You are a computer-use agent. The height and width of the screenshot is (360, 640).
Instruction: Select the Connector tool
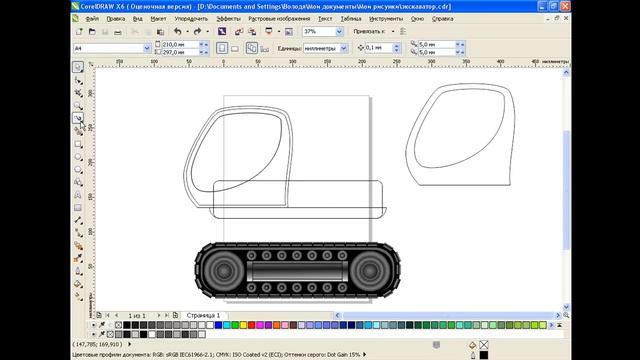pyautogui.click(x=78, y=233)
